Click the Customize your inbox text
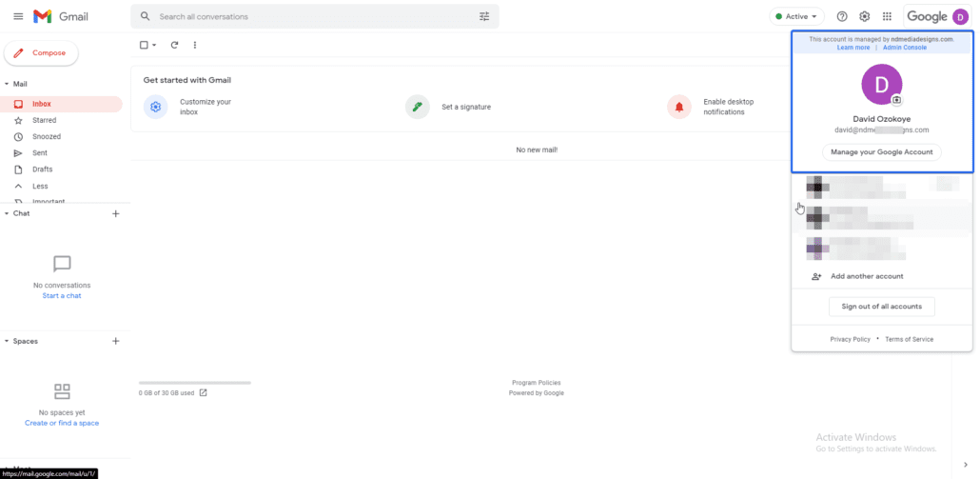 (x=206, y=107)
